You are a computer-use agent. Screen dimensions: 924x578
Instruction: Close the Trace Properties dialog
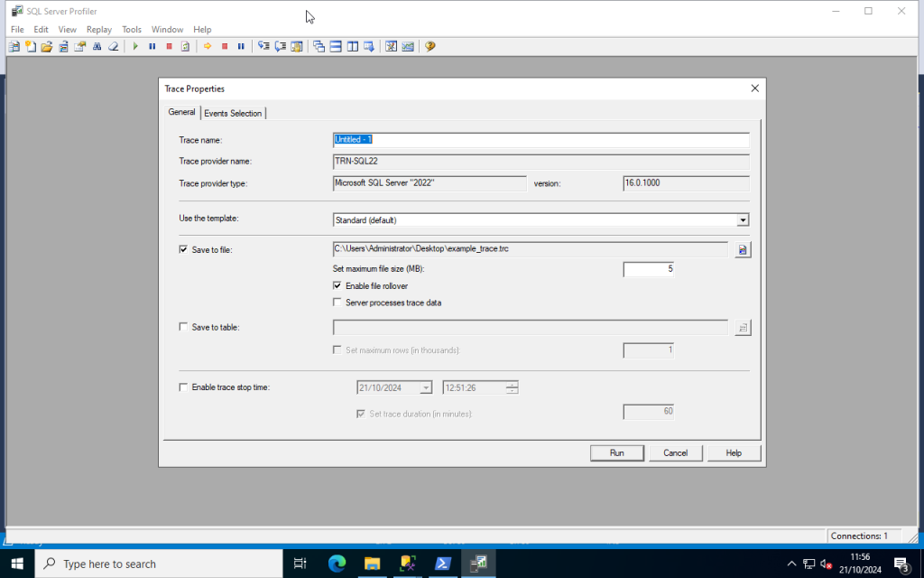point(755,89)
